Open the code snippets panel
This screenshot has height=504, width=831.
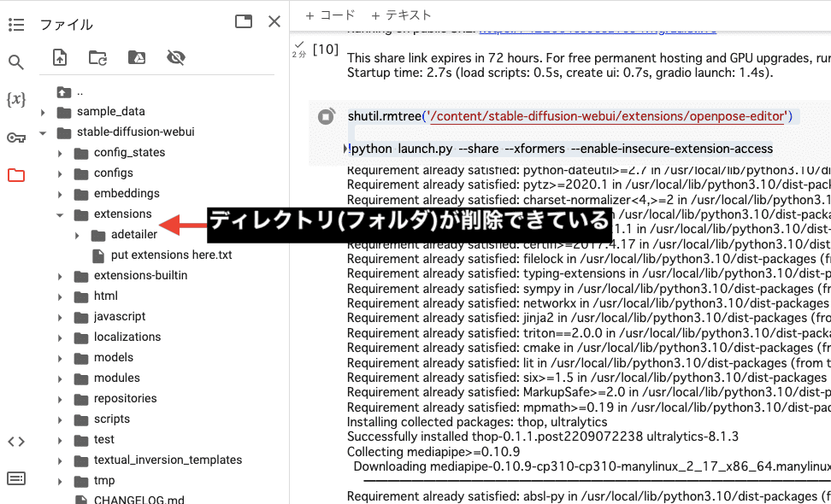click(15, 442)
